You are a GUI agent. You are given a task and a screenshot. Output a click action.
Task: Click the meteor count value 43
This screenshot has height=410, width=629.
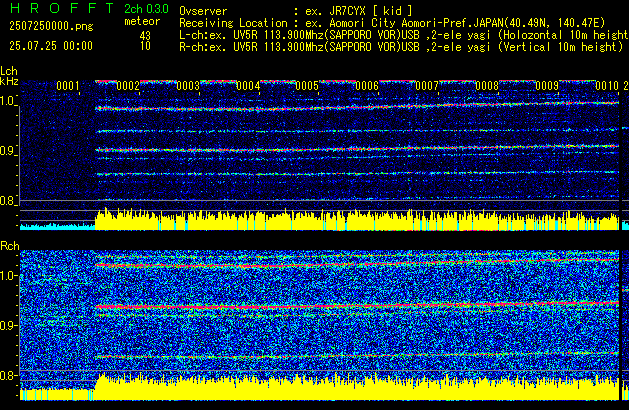coord(145,36)
